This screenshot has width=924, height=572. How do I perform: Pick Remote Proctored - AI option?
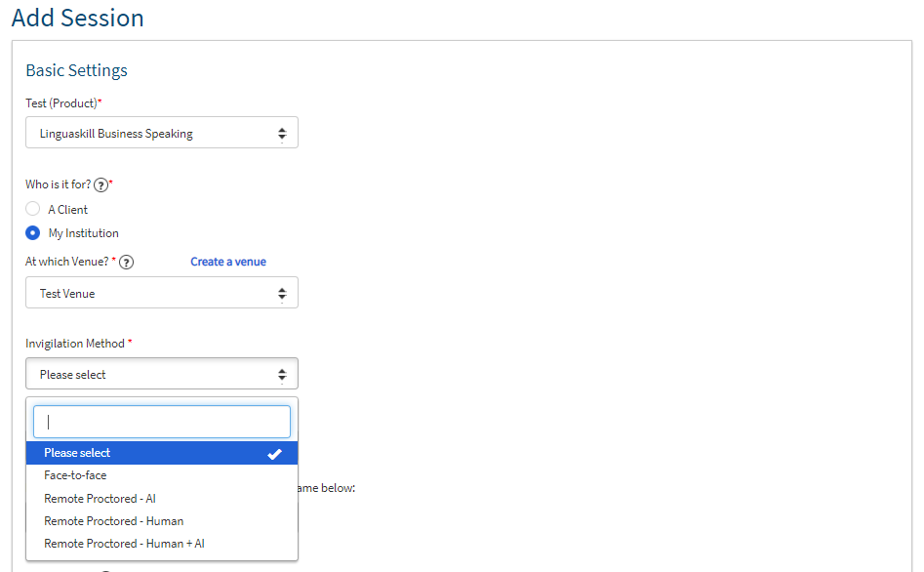click(x=161, y=498)
